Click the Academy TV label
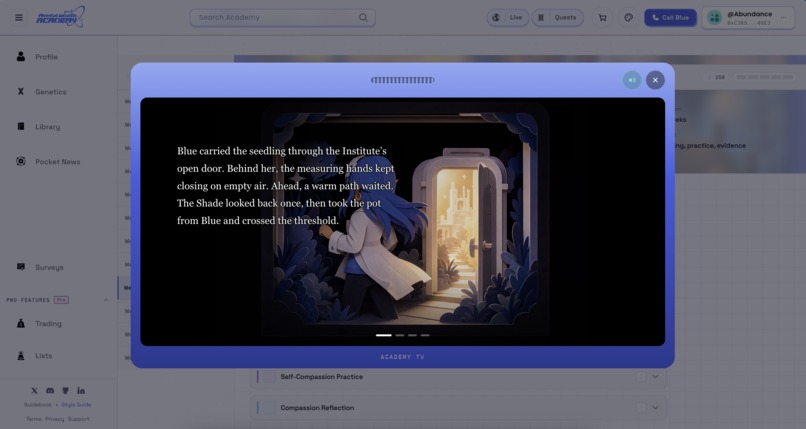Screen dimensions: 806x429 pos(402,357)
